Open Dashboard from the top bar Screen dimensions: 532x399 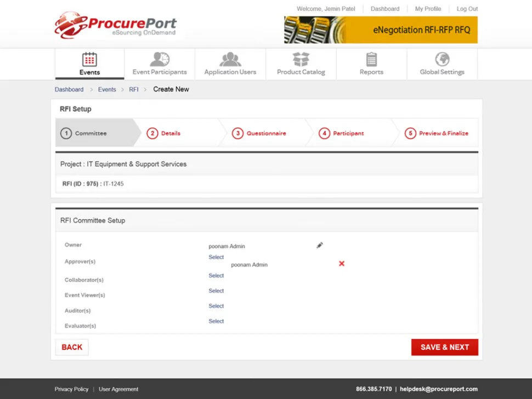384,9
